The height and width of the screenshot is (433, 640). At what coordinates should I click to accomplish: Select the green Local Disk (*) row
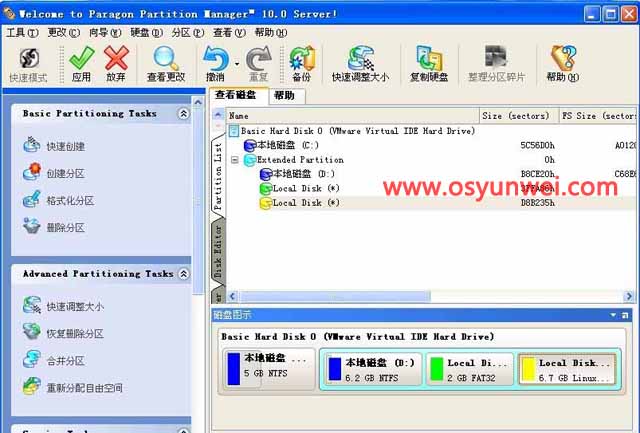coord(300,189)
